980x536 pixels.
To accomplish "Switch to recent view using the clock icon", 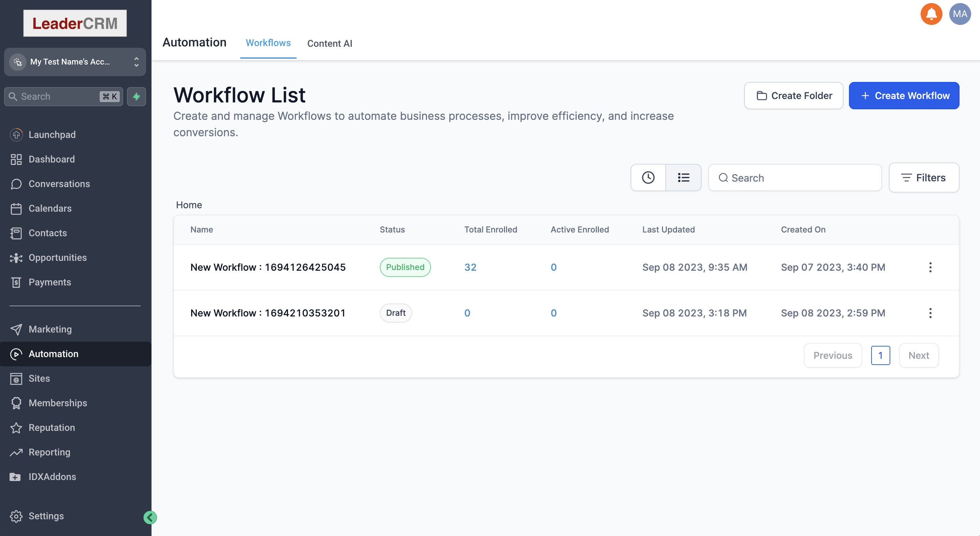I will pyautogui.click(x=648, y=178).
